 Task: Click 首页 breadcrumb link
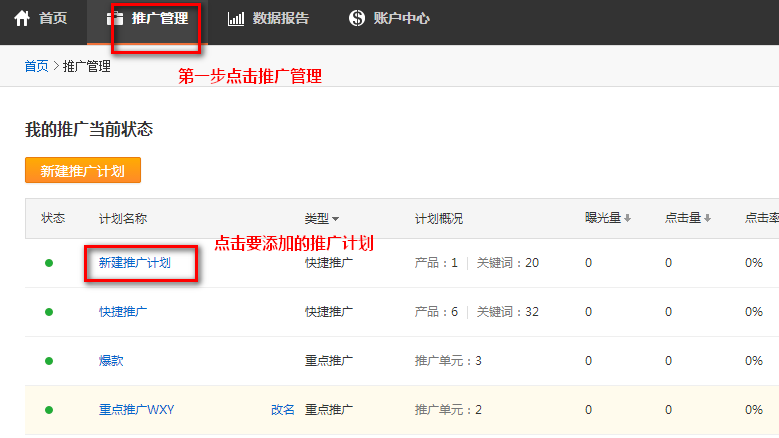coord(36,66)
